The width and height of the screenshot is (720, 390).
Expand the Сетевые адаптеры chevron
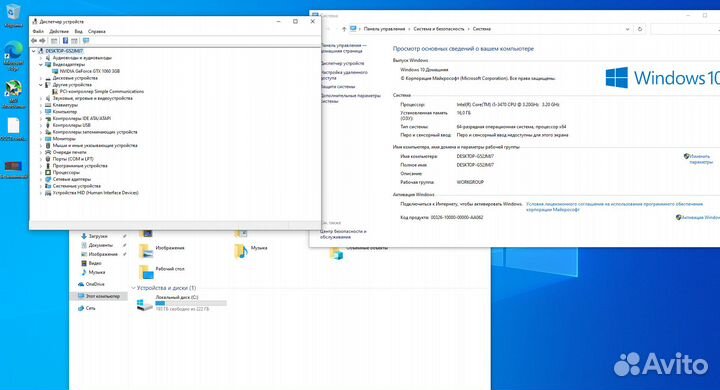click(x=41, y=179)
